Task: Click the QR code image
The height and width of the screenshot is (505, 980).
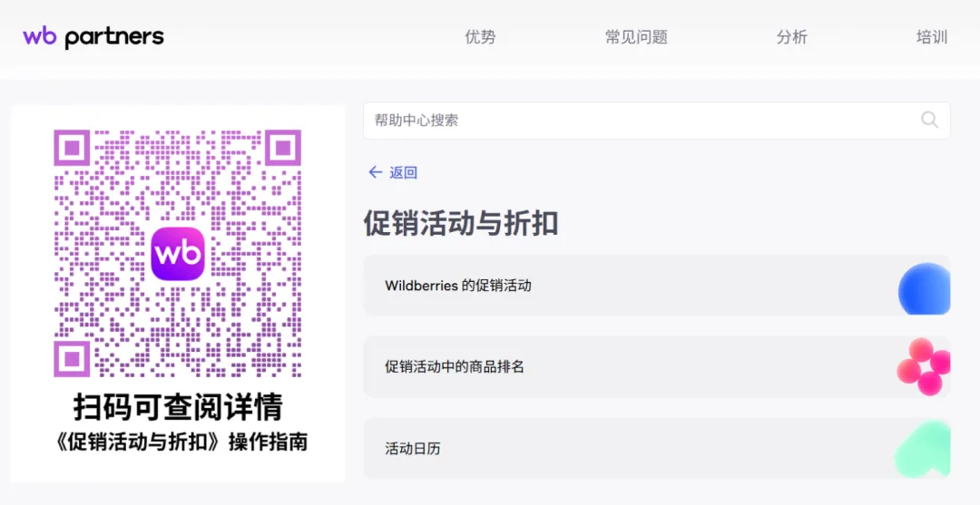Action: [x=178, y=254]
